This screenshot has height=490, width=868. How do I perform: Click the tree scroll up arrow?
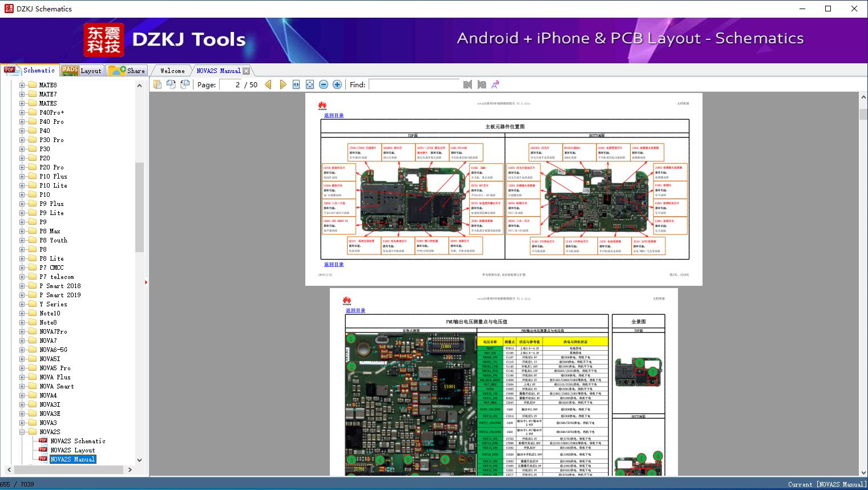(x=139, y=85)
